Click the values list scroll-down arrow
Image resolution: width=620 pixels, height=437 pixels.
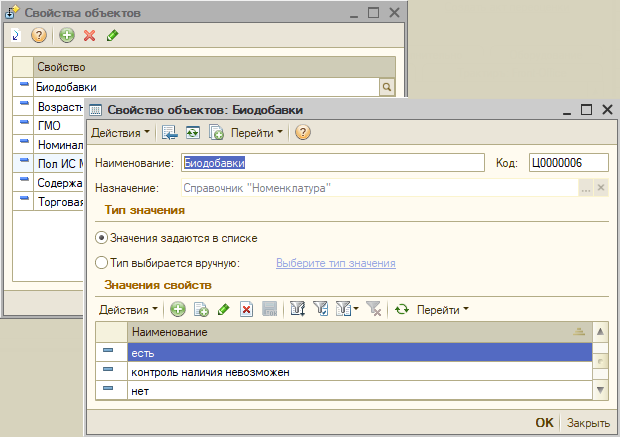coord(600,389)
